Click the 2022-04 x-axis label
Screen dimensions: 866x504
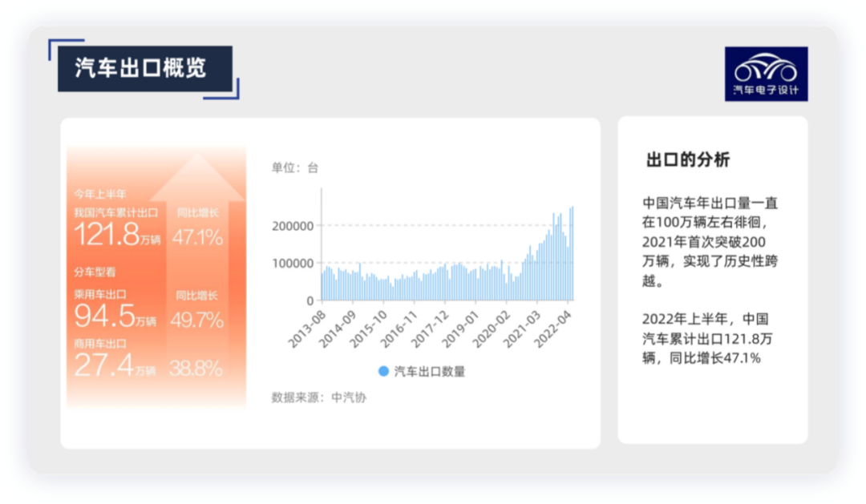[x=552, y=329]
